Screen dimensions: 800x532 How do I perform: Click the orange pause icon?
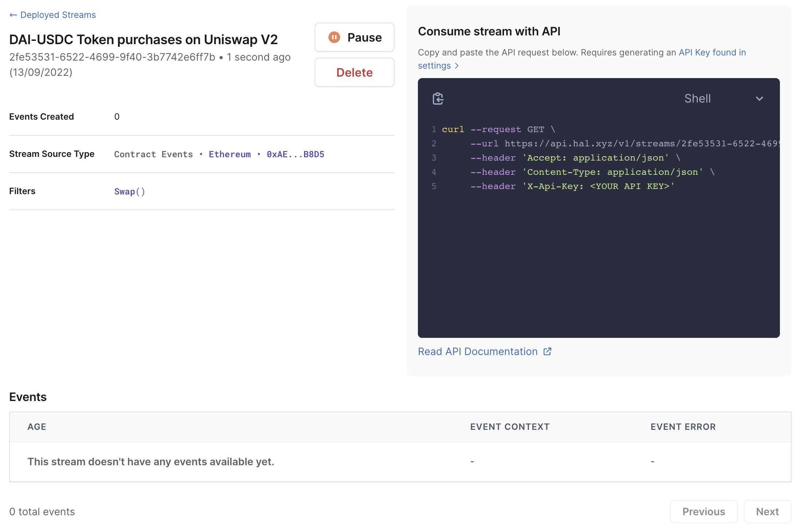point(334,37)
